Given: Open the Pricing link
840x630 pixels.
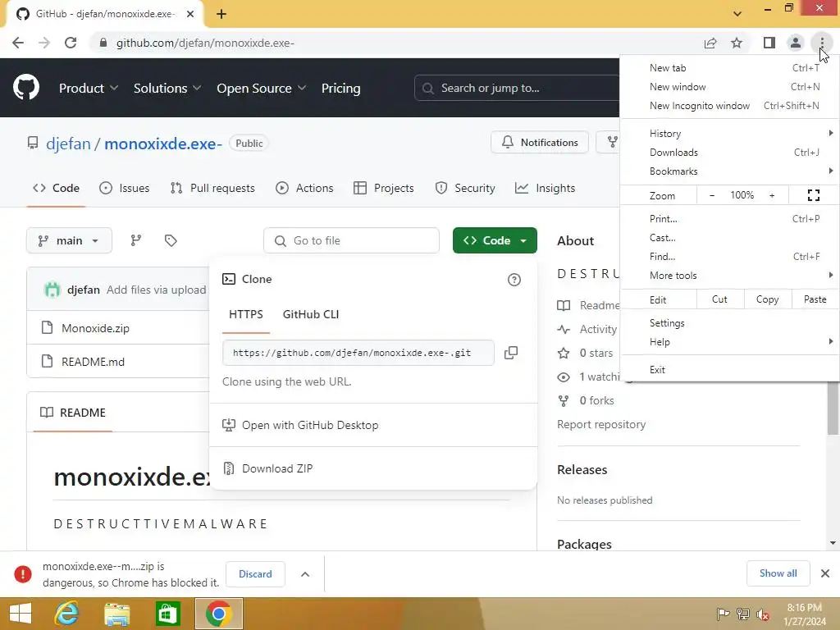Looking at the screenshot, I should (340, 89).
